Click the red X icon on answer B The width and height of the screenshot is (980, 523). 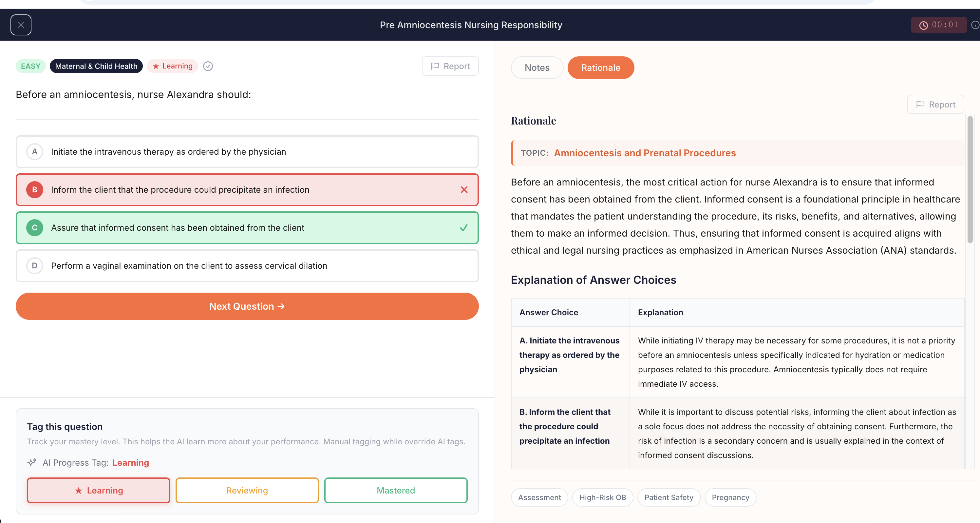pyautogui.click(x=464, y=190)
